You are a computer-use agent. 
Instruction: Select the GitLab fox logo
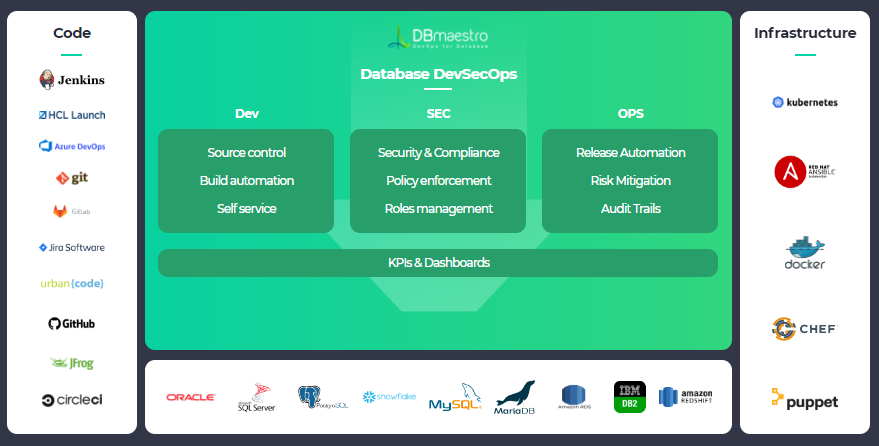point(71,211)
